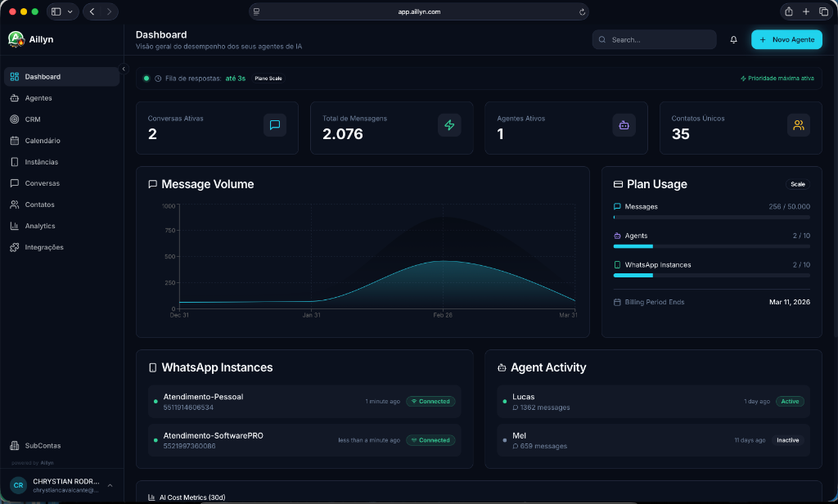The height and width of the screenshot is (504, 838).
Task: Click Prioridade máxima ativa indicator
Action: (x=777, y=78)
